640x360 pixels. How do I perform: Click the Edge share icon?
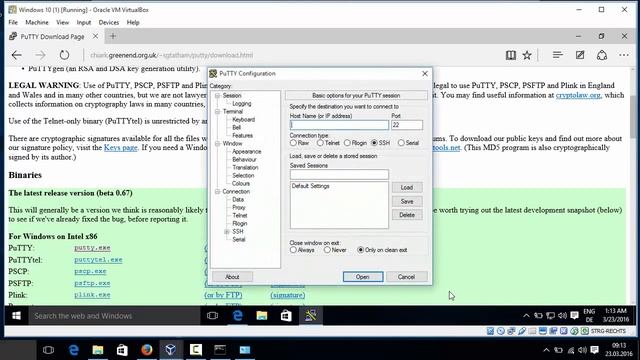[602, 55]
